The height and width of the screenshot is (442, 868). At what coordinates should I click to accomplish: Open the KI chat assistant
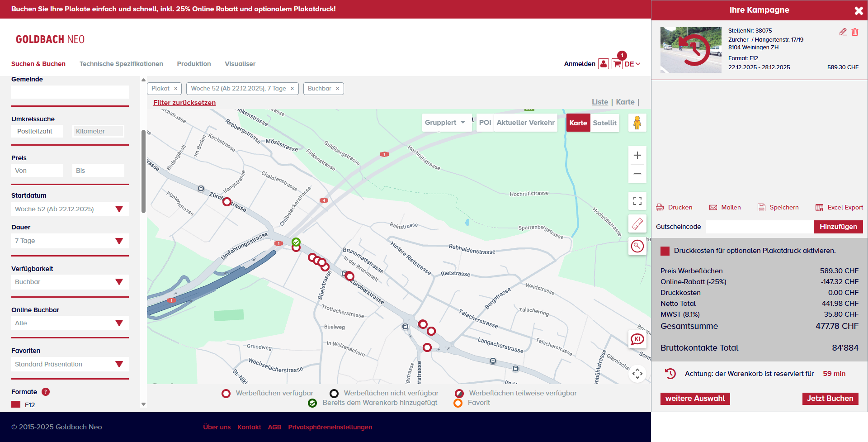pos(637,339)
